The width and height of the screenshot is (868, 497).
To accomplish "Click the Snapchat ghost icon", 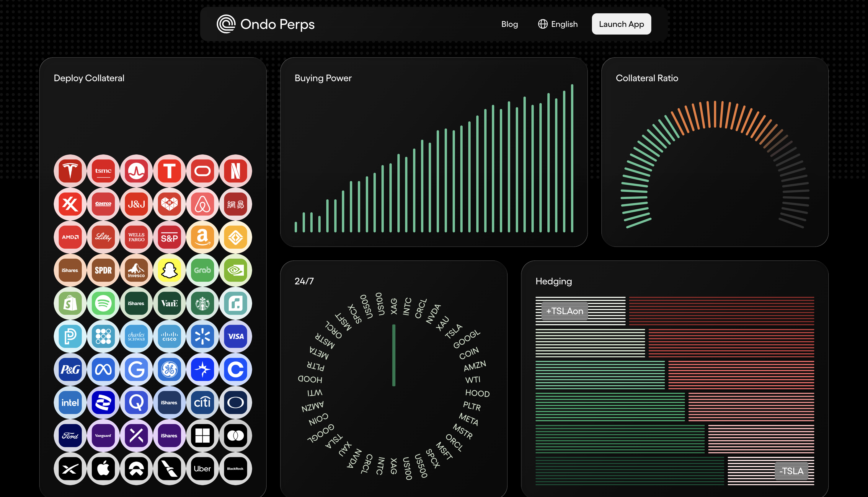I will point(169,270).
